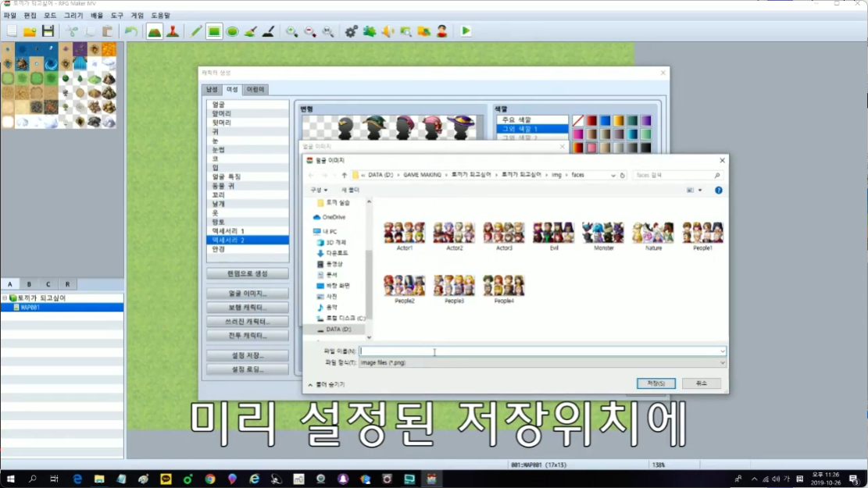Open the Event Searcher icon
Viewport: 868px width, 488px height.
coord(405,31)
